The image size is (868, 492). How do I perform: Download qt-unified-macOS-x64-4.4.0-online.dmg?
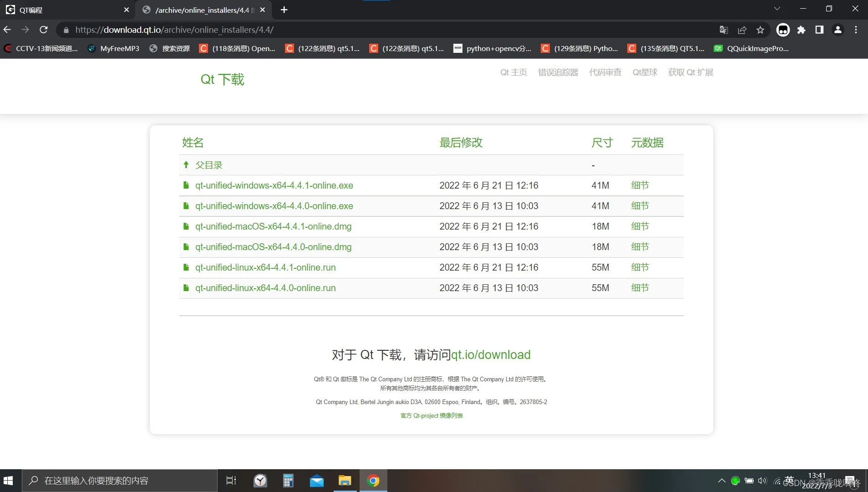pos(273,247)
